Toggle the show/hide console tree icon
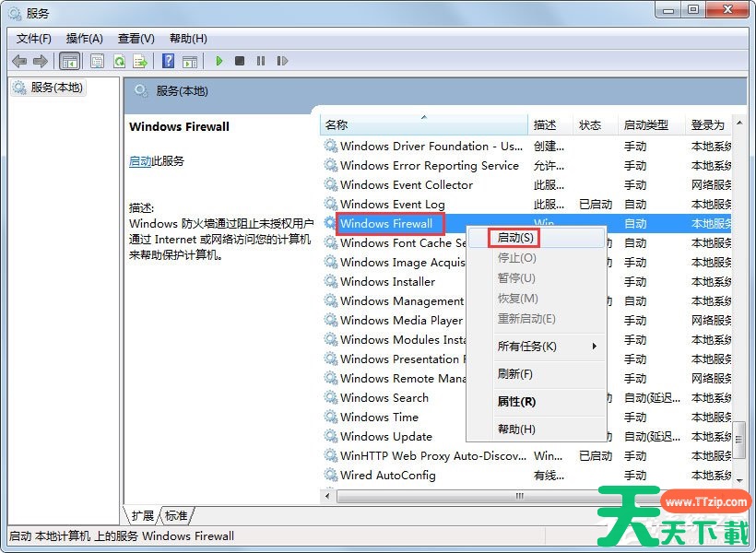This screenshot has width=756, height=553. (69, 61)
